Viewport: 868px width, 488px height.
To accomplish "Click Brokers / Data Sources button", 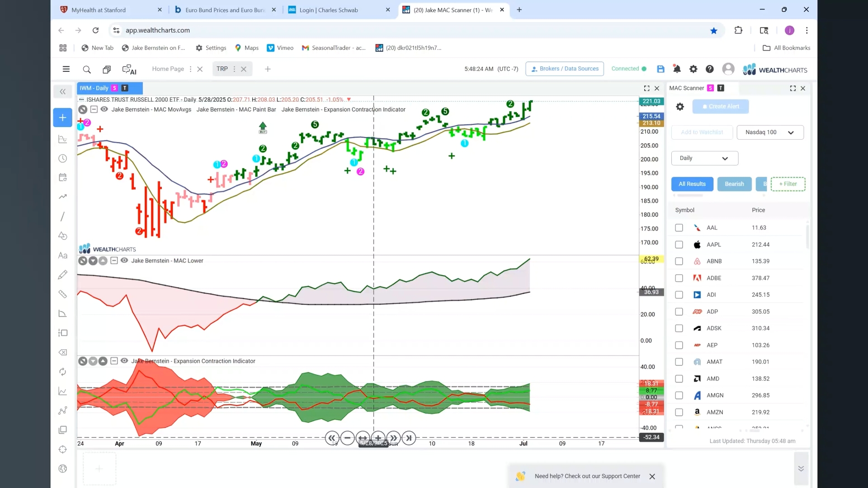I will point(565,69).
